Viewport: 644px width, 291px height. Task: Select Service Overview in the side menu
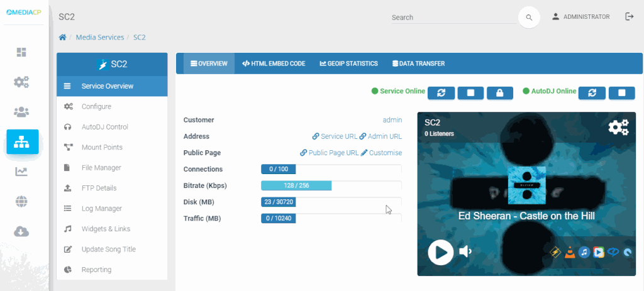[x=112, y=86]
